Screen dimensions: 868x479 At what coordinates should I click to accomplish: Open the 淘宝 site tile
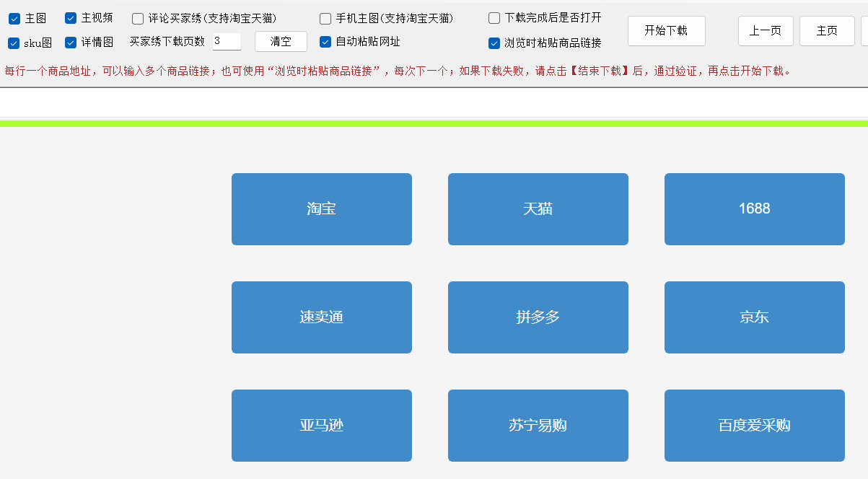[322, 209]
